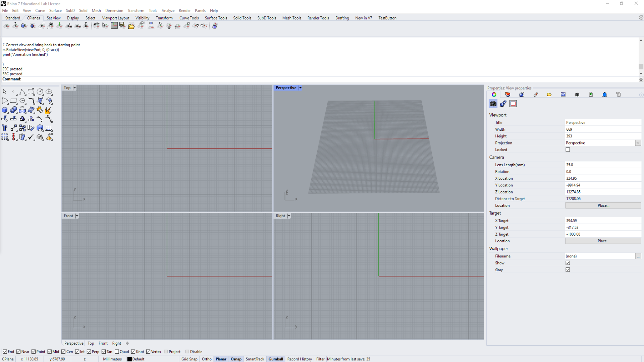Toggle the Quad osnap checkbox

click(117, 352)
